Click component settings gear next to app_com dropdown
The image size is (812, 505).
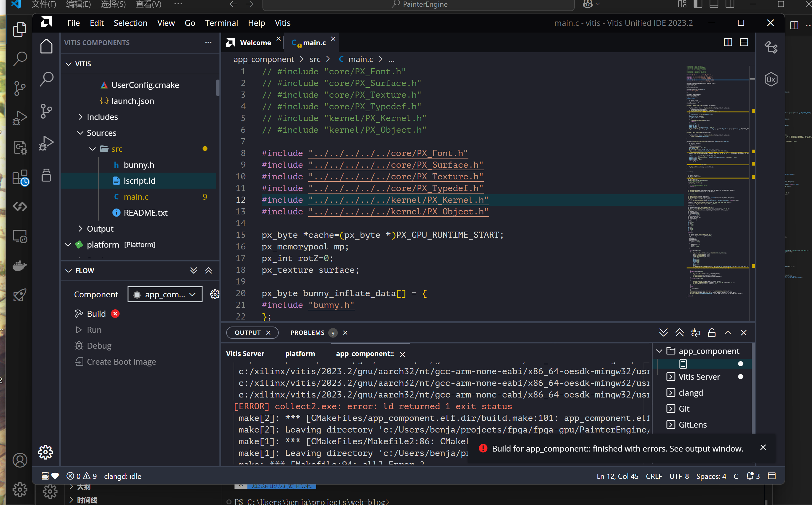click(x=215, y=294)
